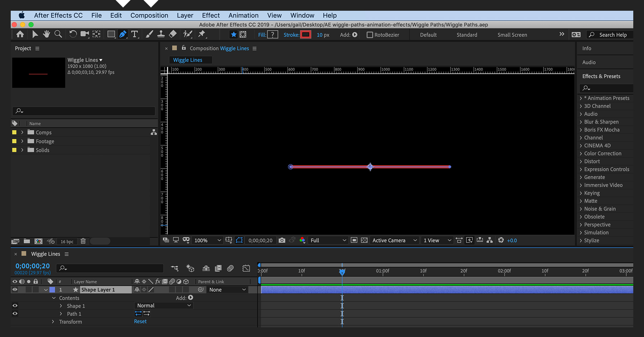Expand the Transform properties group
The width and height of the screenshot is (644, 337).
coord(53,322)
